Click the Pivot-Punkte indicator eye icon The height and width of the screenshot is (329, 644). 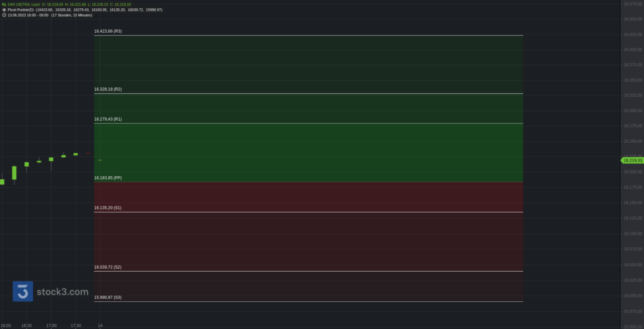click(x=4, y=9)
